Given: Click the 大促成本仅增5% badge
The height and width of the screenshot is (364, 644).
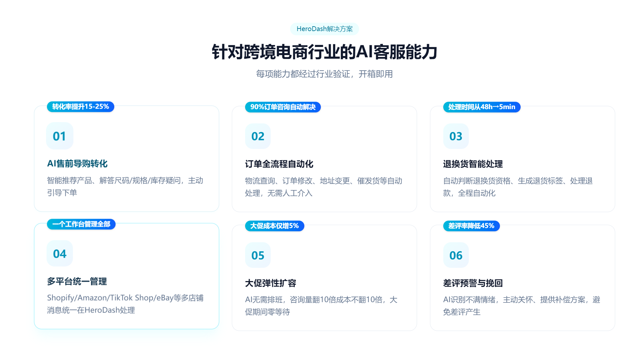Looking at the screenshot, I should point(275,226).
